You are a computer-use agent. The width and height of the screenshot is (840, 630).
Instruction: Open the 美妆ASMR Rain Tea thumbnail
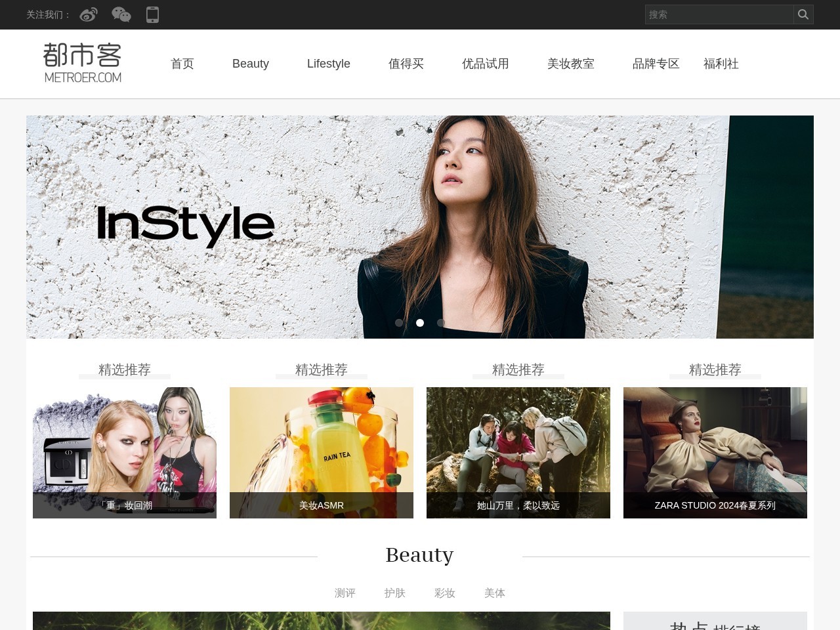click(322, 446)
